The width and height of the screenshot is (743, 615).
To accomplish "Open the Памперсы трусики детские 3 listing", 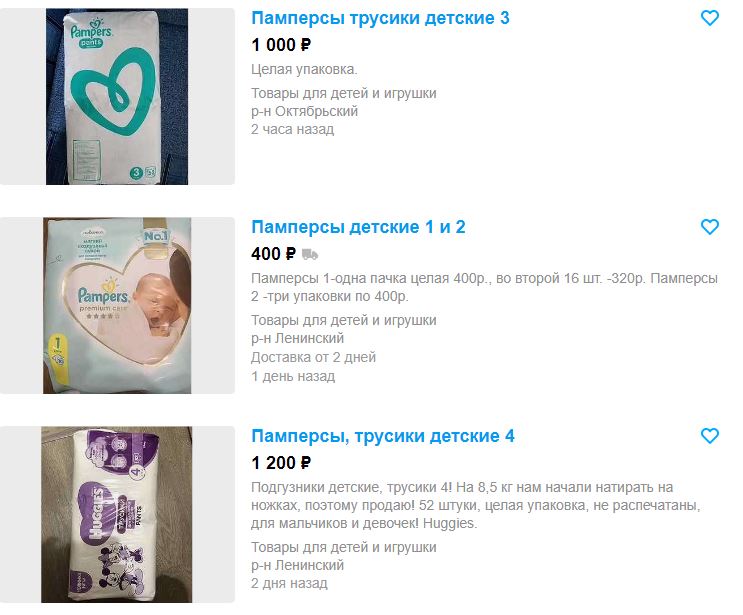I will [380, 18].
